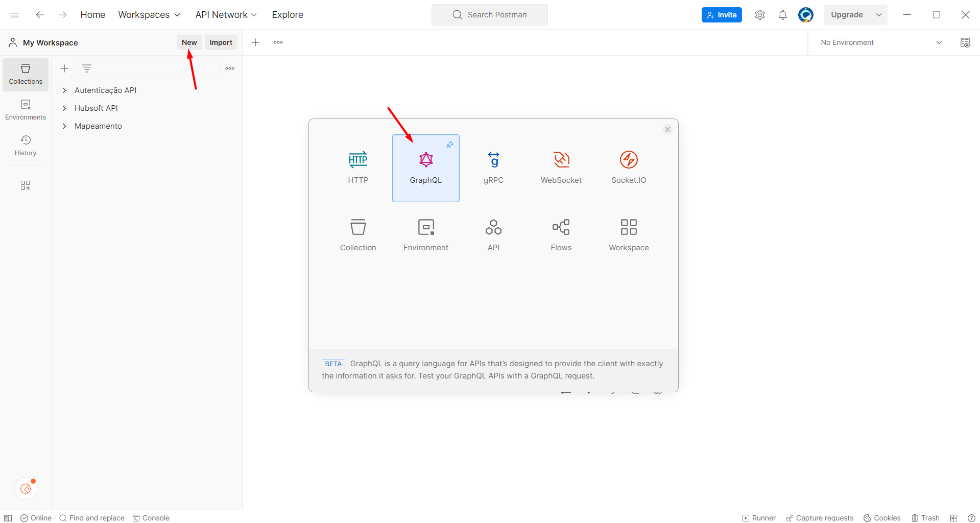Create a new gRPC request
This screenshot has height=523, width=980.
pos(493,168)
